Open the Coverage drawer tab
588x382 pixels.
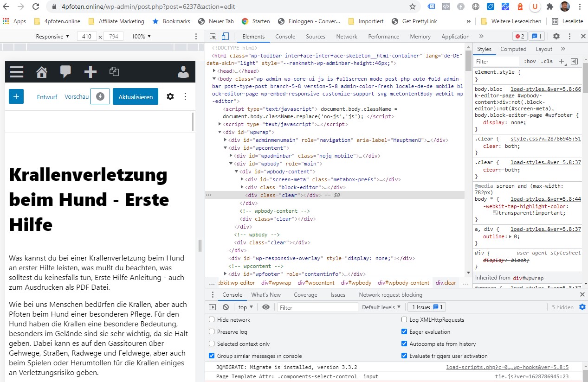[x=305, y=295]
